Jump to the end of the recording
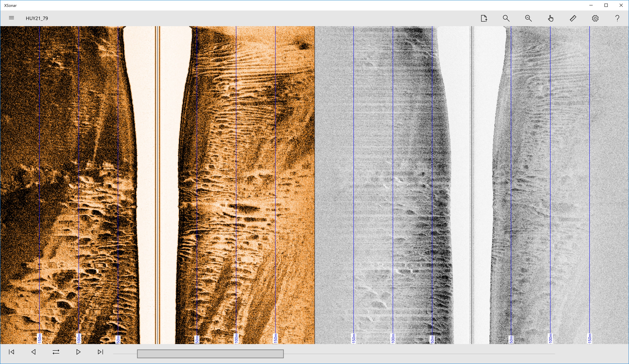This screenshot has width=629, height=364. click(x=100, y=352)
